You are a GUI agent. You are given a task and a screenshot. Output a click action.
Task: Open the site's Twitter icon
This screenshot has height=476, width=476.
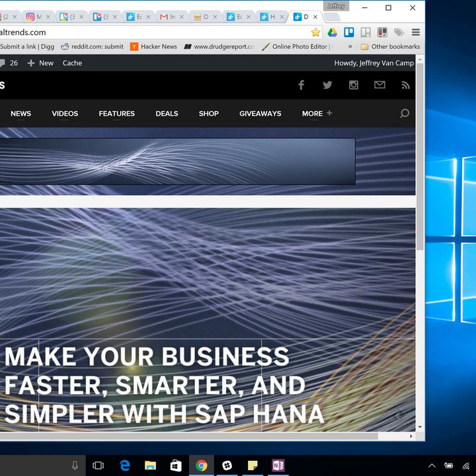point(327,85)
